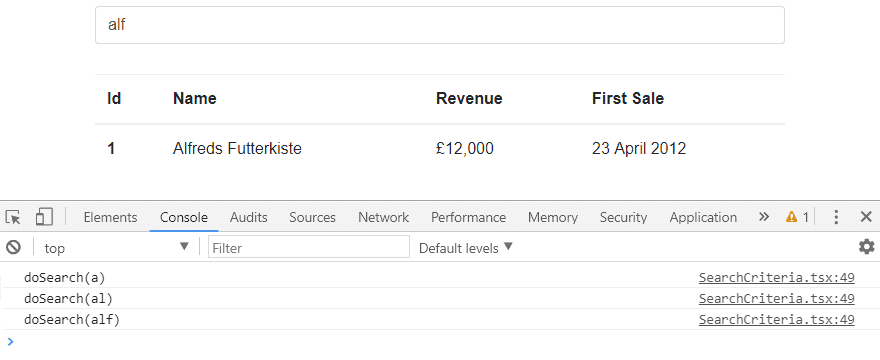Open SearchCriteria.tsx:49 link for doSearch(alf)
The height and width of the screenshot is (360, 880).
click(776, 320)
